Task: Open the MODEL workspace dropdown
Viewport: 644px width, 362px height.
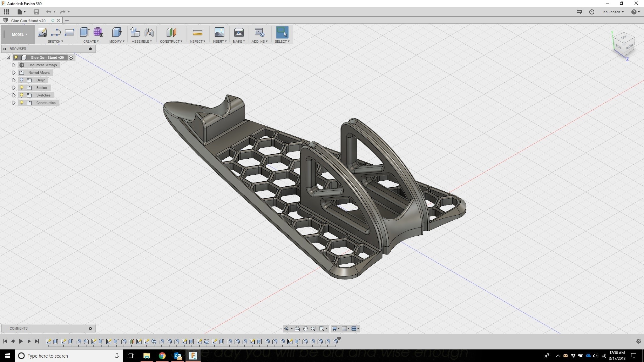Action: [x=19, y=35]
